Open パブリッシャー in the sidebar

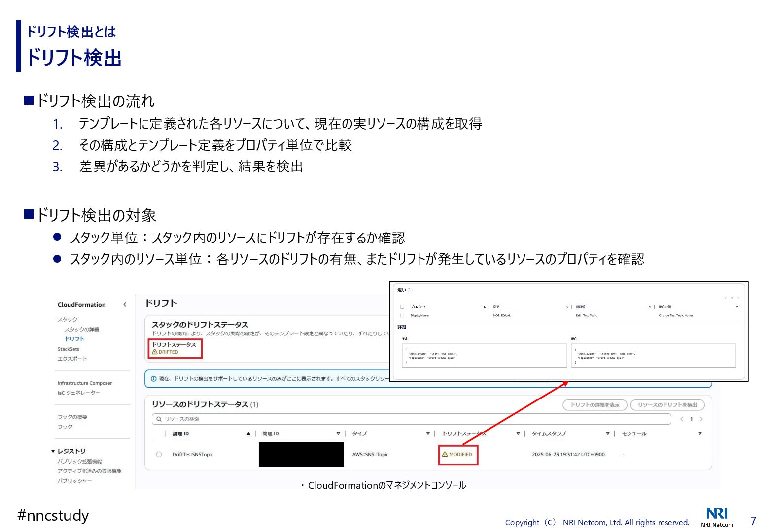(74, 481)
